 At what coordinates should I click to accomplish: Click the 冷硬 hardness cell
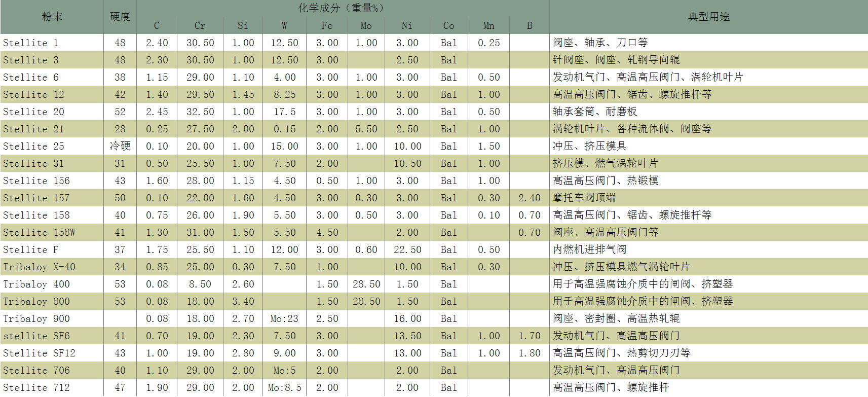[x=120, y=147]
